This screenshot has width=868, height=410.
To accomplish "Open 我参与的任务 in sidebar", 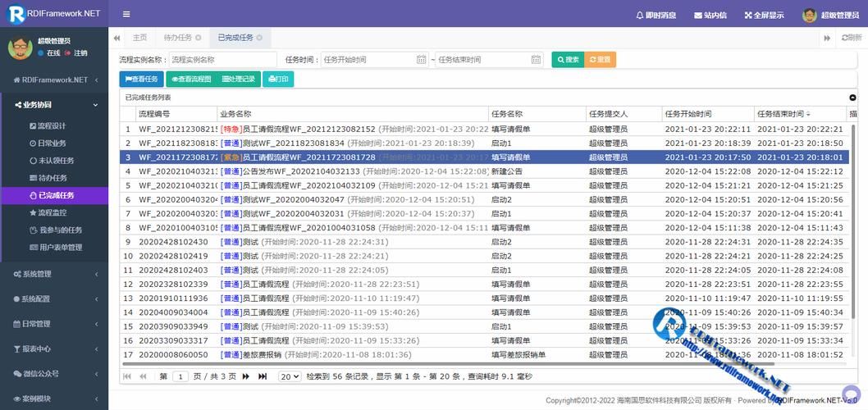I will click(x=54, y=230).
